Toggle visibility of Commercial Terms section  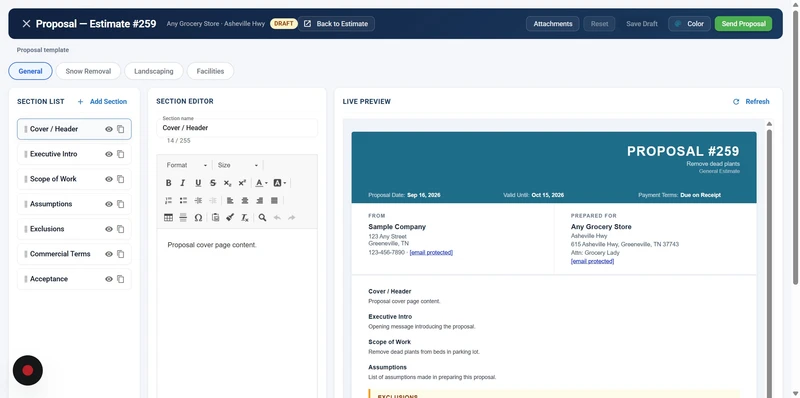click(109, 254)
